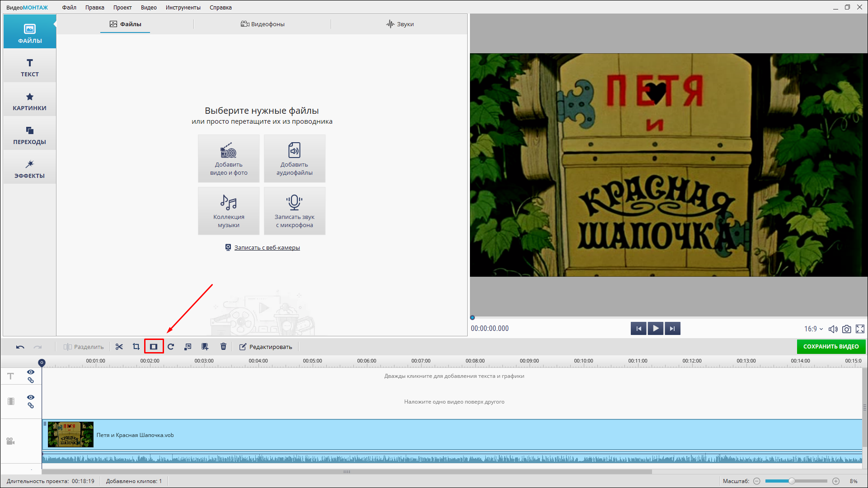The height and width of the screenshot is (488, 868).
Task: Select the scissors trim tool
Action: click(x=119, y=347)
